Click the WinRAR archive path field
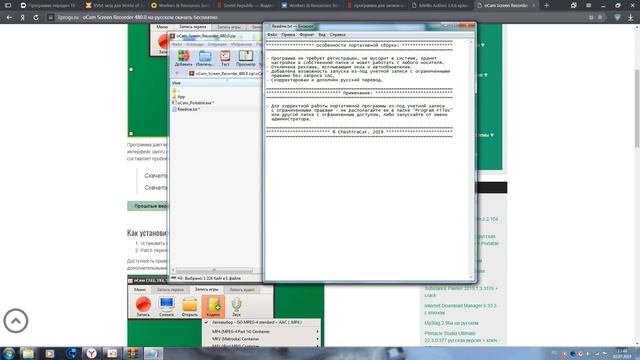Viewport: 640px width, 360px height. (224, 73)
